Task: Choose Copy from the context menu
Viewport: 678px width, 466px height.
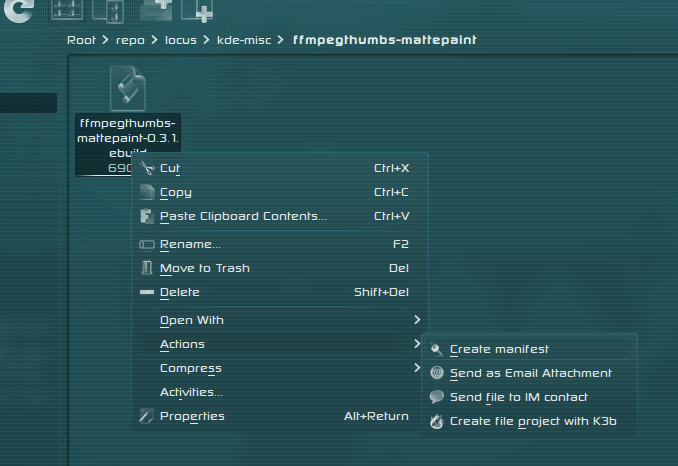Action: (280, 192)
